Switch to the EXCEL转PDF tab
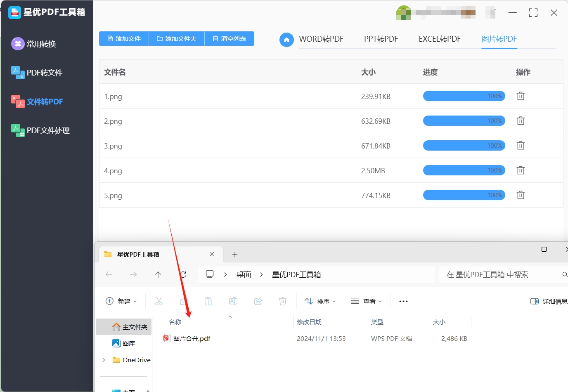The height and width of the screenshot is (392, 568). click(x=440, y=39)
